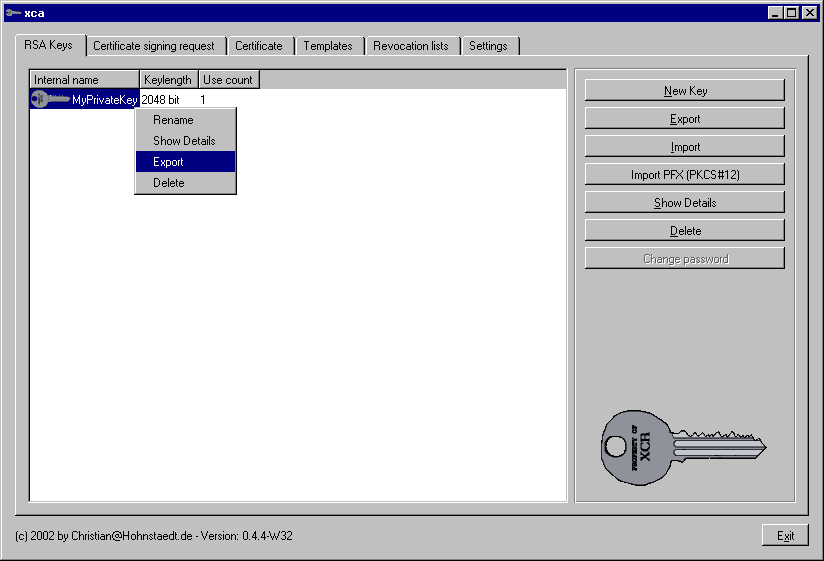Go to the Templates tab
This screenshot has width=824, height=561.
pyautogui.click(x=328, y=46)
